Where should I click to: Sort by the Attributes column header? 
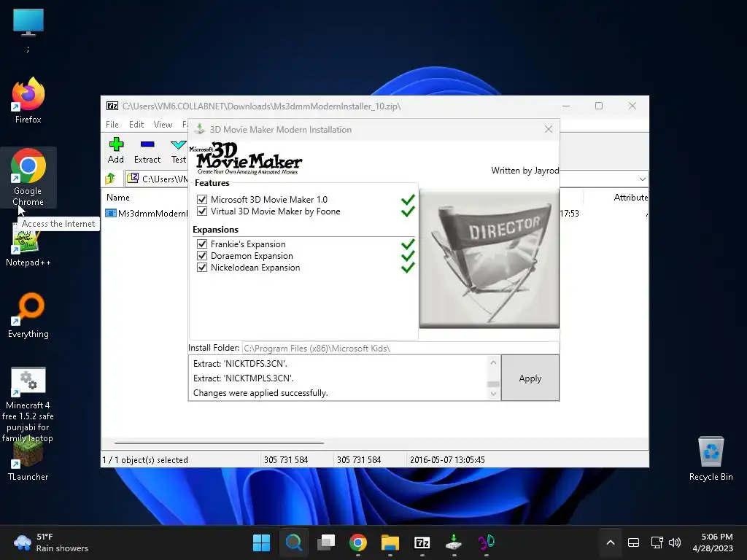point(631,197)
